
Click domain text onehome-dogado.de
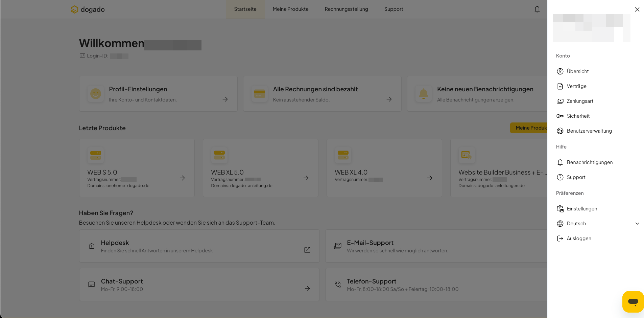coord(128,186)
